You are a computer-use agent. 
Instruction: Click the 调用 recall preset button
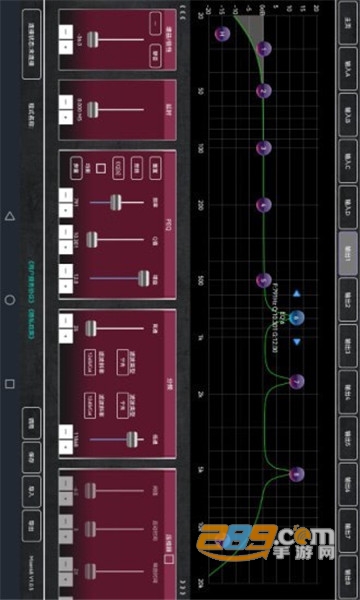coord(31,422)
